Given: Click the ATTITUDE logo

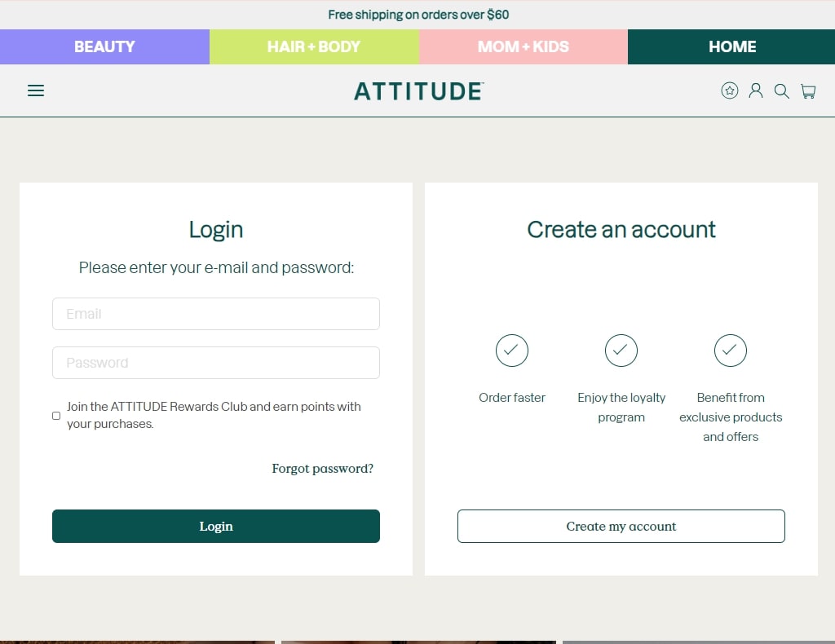Looking at the screenshot, I should [x=418, y=91].
